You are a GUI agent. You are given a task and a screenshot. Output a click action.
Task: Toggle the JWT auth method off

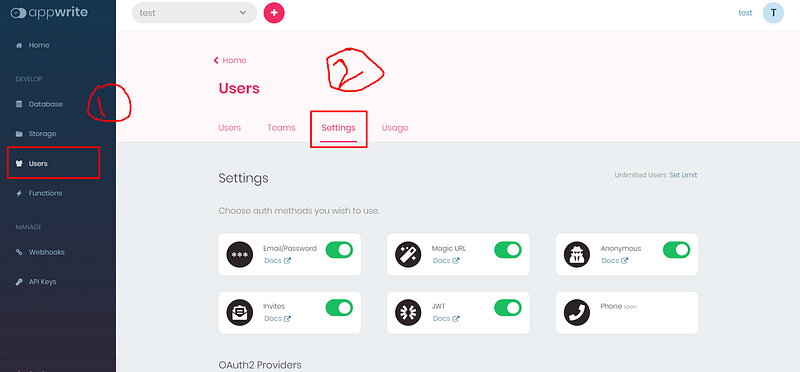coord(508,308)
